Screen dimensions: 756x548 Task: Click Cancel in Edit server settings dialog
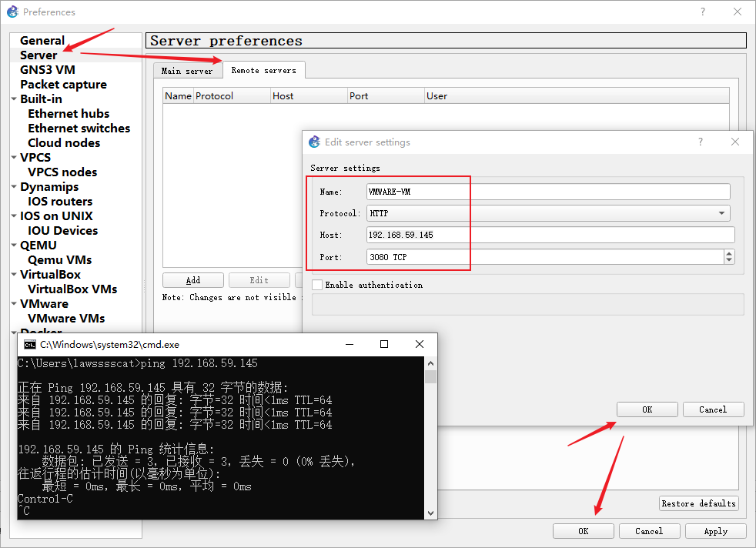tap(713, 409)
